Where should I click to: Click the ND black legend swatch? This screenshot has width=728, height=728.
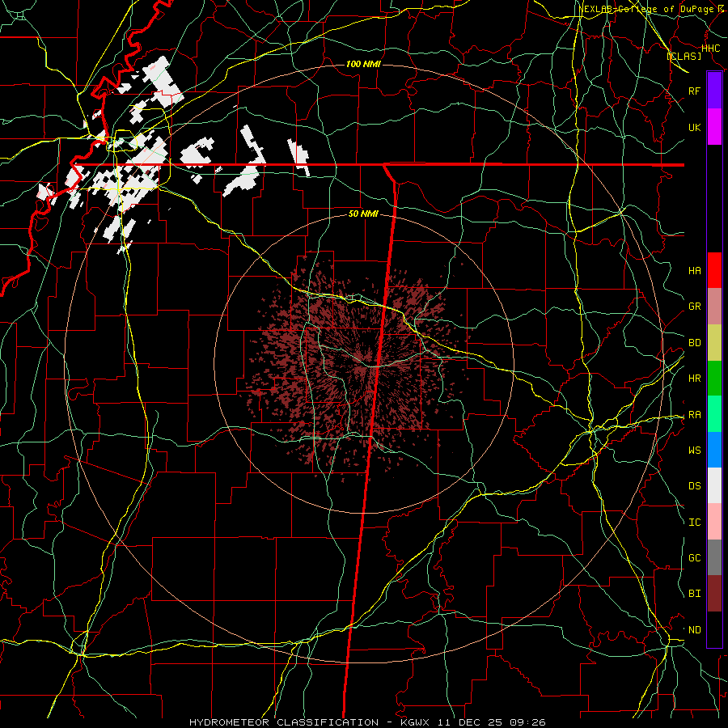(x=714, y=629)
